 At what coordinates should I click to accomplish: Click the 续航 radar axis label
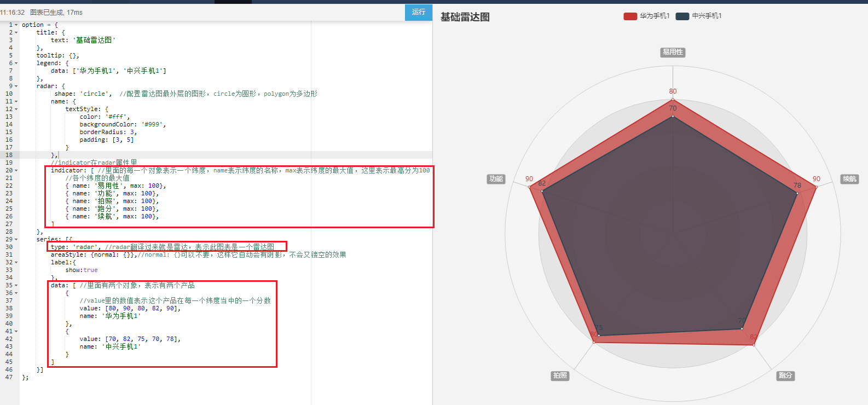click(849, 179)
